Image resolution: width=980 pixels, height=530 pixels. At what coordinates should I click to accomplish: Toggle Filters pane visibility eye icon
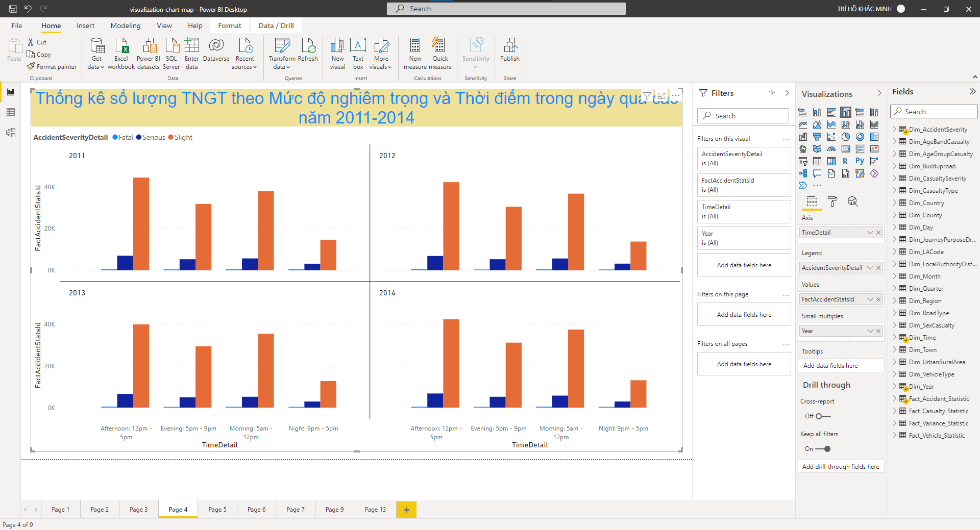click(772, 93)
